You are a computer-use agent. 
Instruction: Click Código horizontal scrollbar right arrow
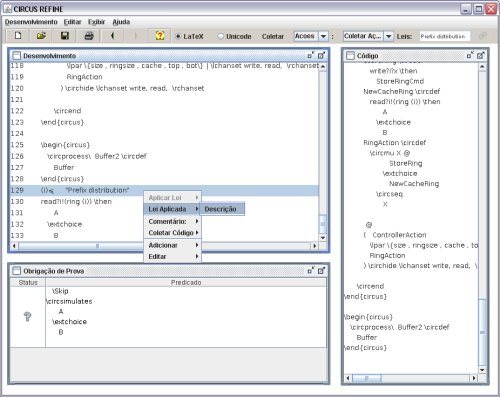tap(474, 378)
